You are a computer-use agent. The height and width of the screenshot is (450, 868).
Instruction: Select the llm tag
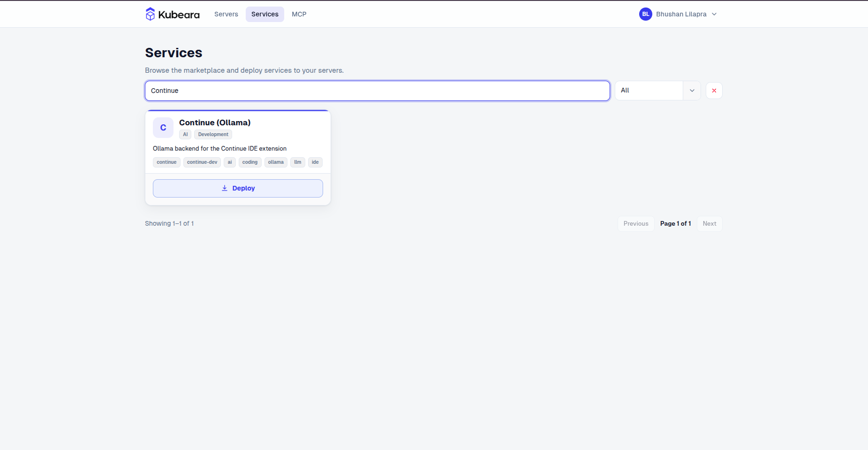tap(298, 162)
